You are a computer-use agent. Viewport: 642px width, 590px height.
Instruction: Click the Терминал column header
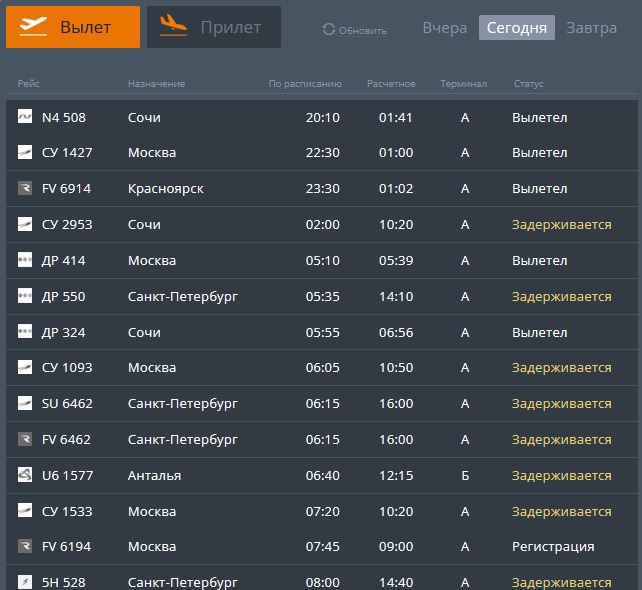click(x=463, y=84)
